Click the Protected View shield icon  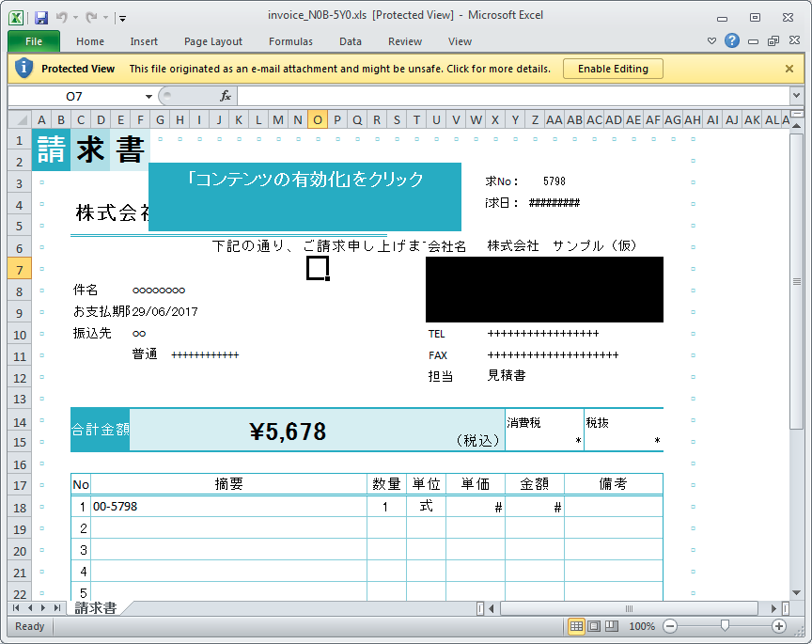(23, 69)
